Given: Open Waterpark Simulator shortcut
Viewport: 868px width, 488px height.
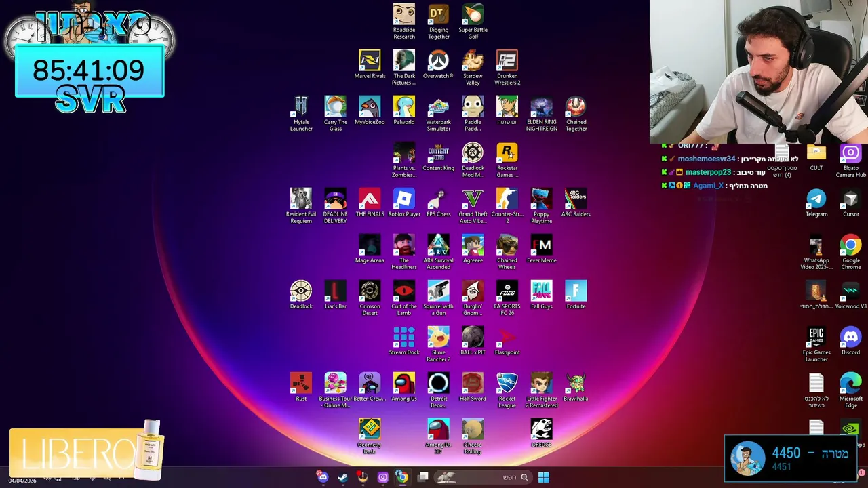Looking at the screenshot, I should pyautogui.click(x=439, y=114).
